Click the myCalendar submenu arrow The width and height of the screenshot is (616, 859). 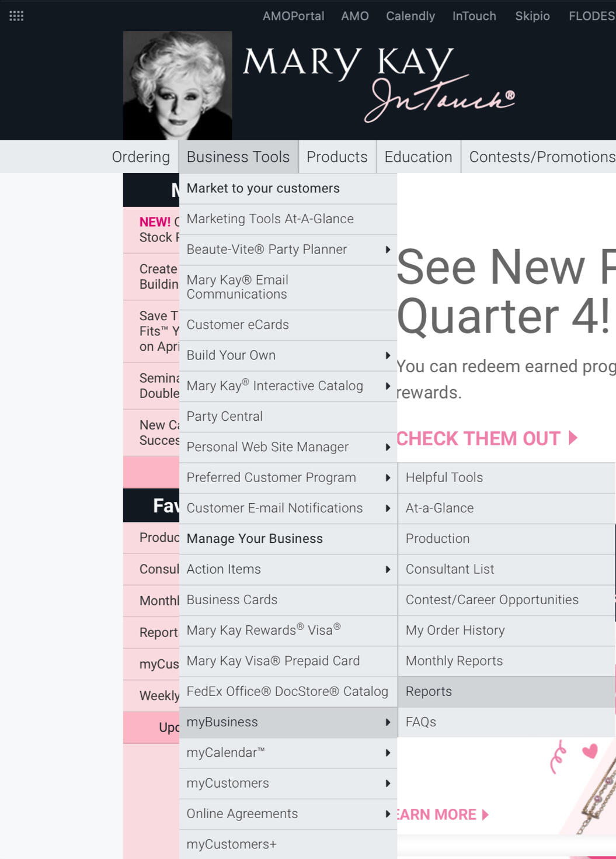point(388,753)
